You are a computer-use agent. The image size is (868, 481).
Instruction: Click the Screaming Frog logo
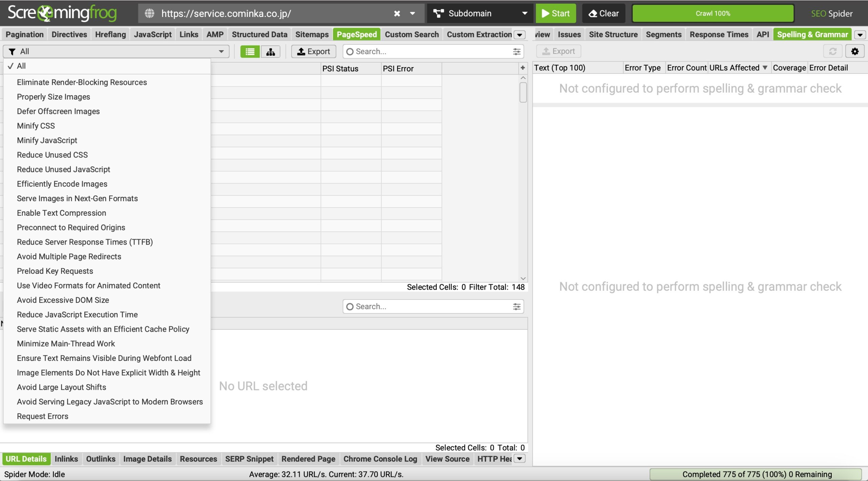pyautogui.click(x=63, y=13)
